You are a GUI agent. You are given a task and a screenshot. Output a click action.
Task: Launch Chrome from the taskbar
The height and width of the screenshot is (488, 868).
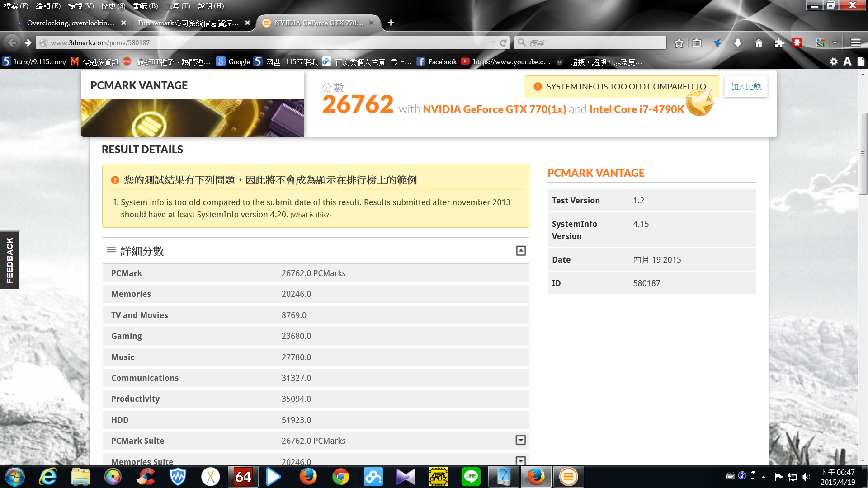(x=341, y=477)
